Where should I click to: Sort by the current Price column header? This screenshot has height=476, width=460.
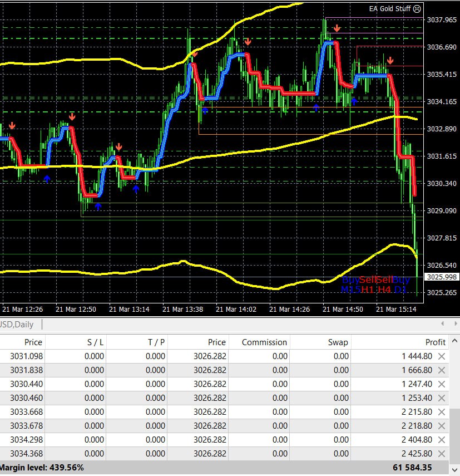click(x=216, y=342)
